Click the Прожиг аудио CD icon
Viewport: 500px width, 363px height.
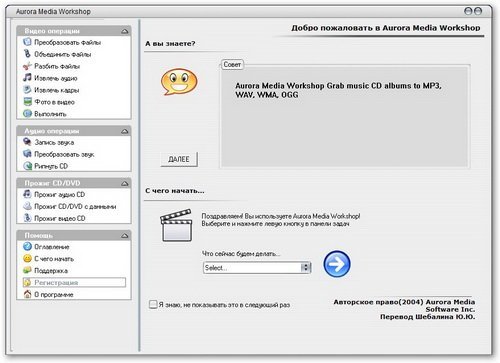(27, 194)
